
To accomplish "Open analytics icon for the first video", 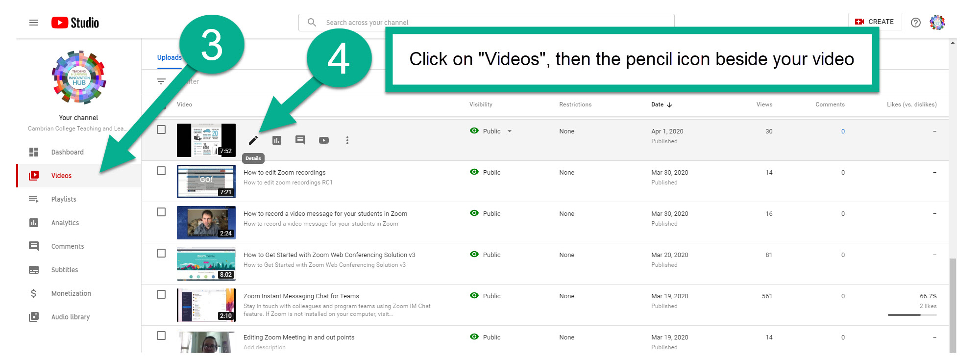I will pyautogui.click(x=277, y=140).
